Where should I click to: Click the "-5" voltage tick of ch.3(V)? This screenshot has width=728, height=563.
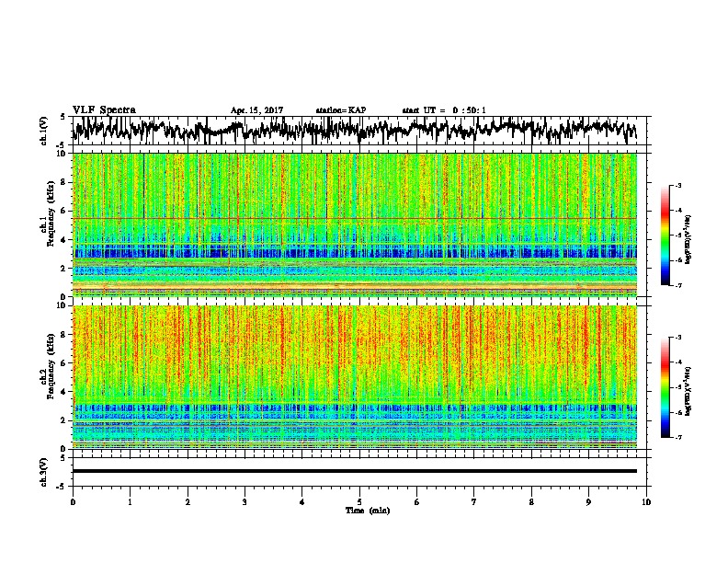pyautogui.click(x=62, y=486)
